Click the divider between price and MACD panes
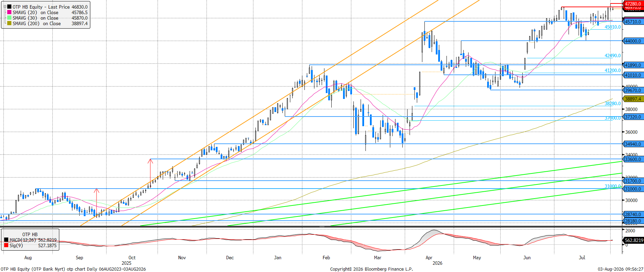 click(311, 226)
